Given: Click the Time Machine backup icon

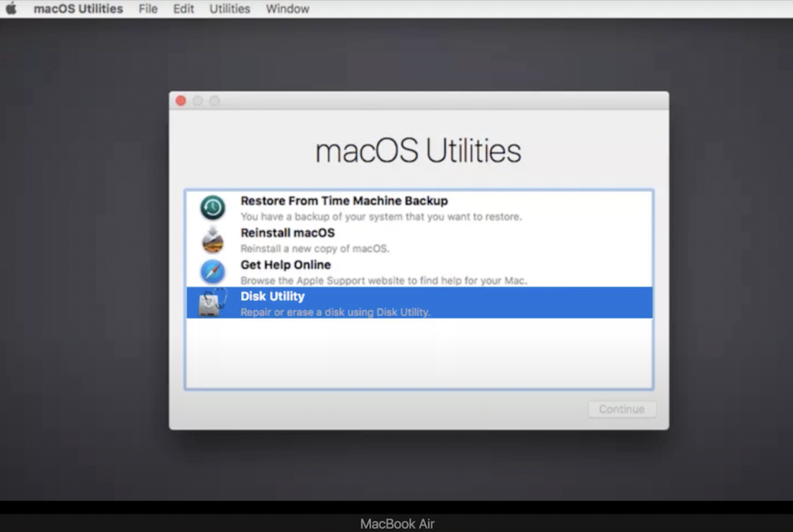Looking at the screenshot, I should (x=212, y=208).
